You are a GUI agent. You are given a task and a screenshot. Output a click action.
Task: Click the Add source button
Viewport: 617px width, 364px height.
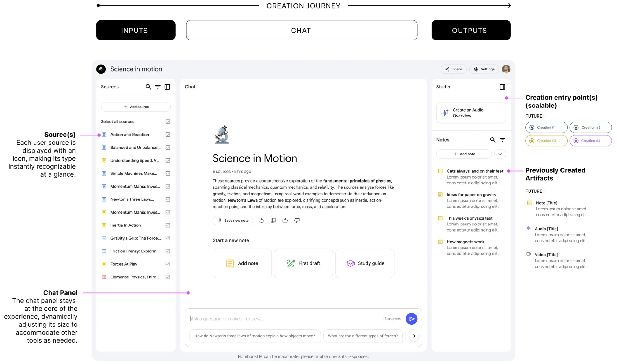tap(136, 107)
